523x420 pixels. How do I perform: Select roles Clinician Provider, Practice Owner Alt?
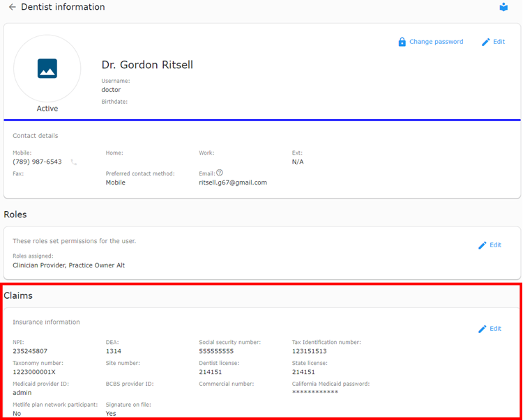(69, 265)
